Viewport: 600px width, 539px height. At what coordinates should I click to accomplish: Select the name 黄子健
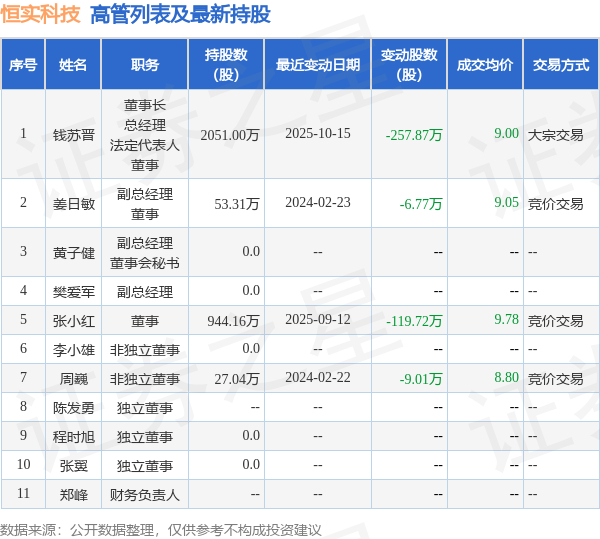point(73,252)
